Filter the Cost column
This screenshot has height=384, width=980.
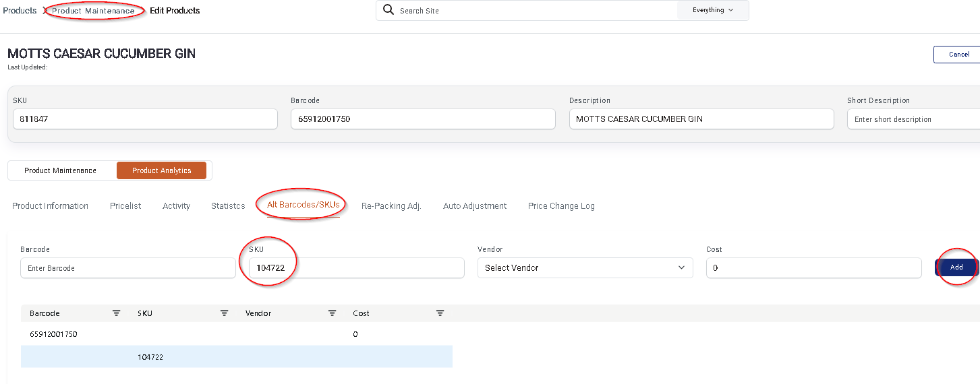pyautogui.click(x=440, y=313)
